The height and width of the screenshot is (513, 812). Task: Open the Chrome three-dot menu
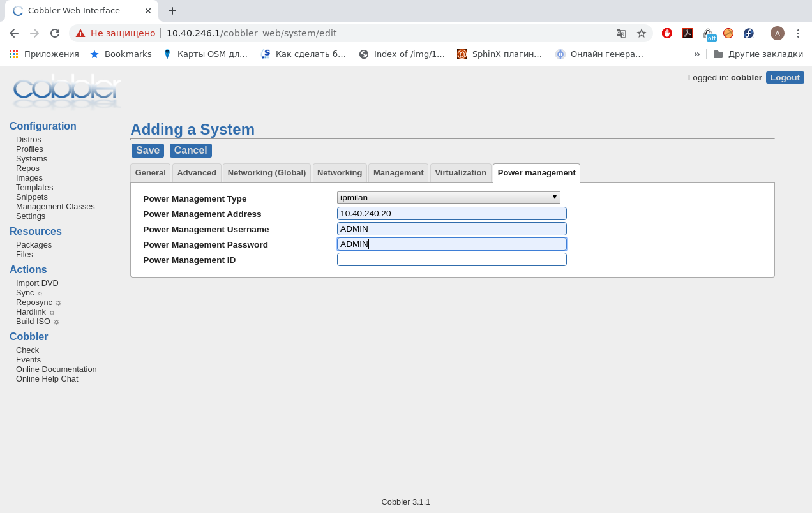(797, 33)
